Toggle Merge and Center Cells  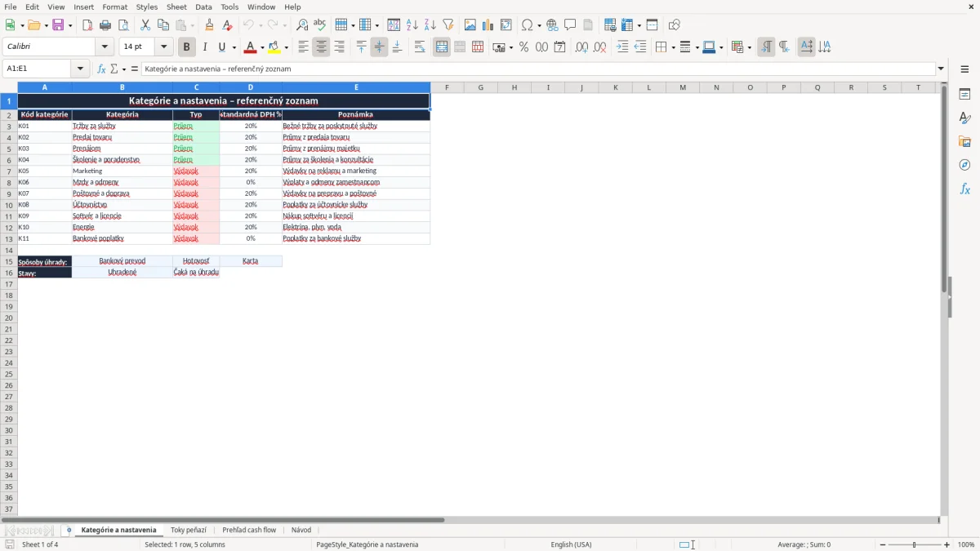(442, 47)
